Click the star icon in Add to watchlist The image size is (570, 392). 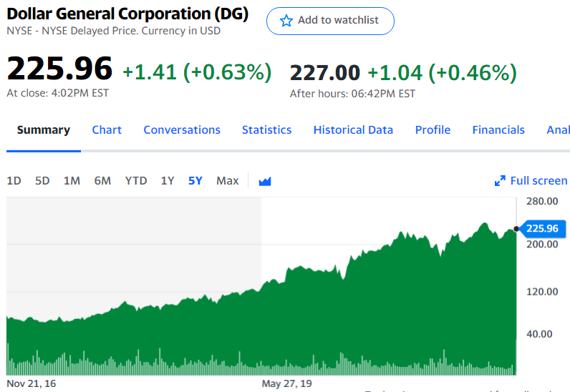coord(286,21)
